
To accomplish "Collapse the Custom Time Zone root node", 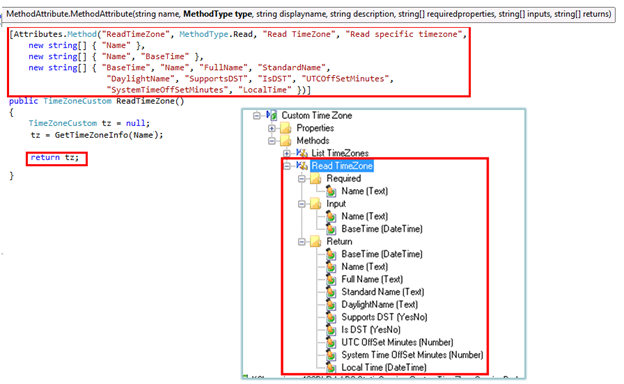I will [x=257, y=115].
